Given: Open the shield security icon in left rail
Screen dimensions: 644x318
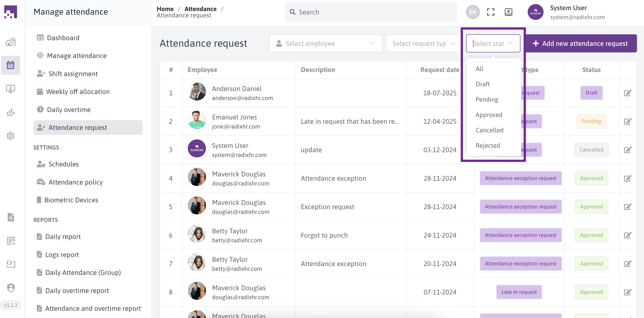Looking at the screenshot, I should pyautogui.click(x=10, y=288).
